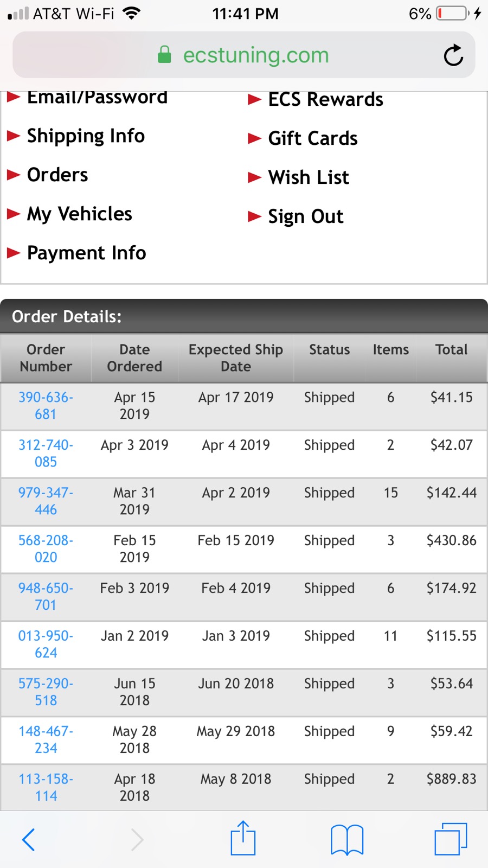The width and height of the screenshot is (488, 868).
Task: Tap the Safari back arrow
Action: (29, 839)
